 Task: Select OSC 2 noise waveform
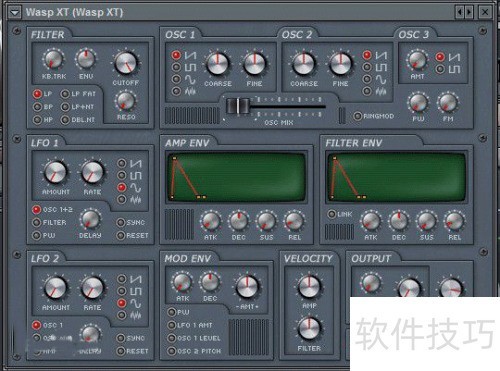(367, 91)
